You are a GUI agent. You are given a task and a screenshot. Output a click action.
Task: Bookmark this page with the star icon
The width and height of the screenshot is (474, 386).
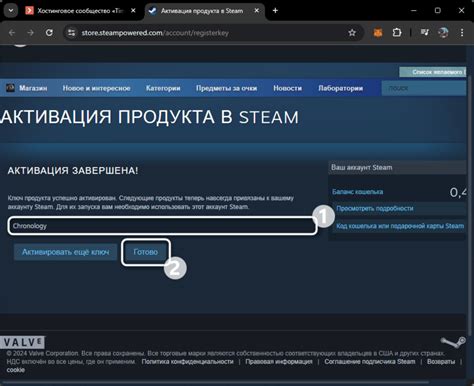(352, 33)
